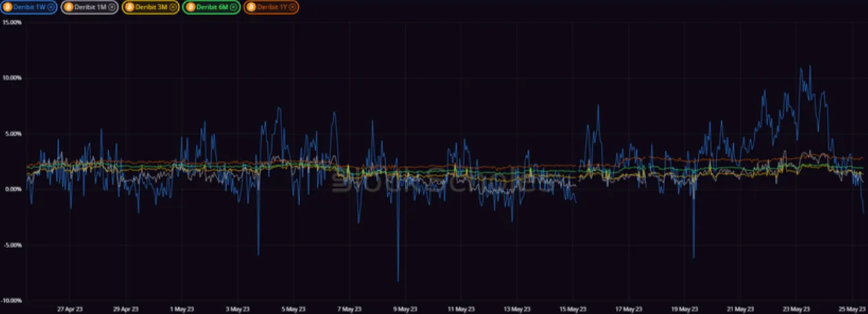This screenshot has height=314, width=868.
Task: Click the 15 May 23 date label
Action: (573, 309)
